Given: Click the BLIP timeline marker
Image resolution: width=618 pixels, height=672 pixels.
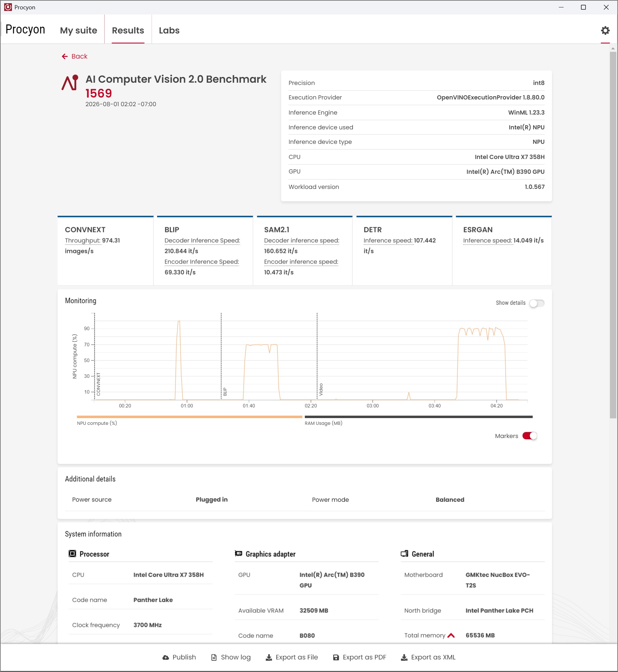Looking at the screenshot, I should 225,392.
